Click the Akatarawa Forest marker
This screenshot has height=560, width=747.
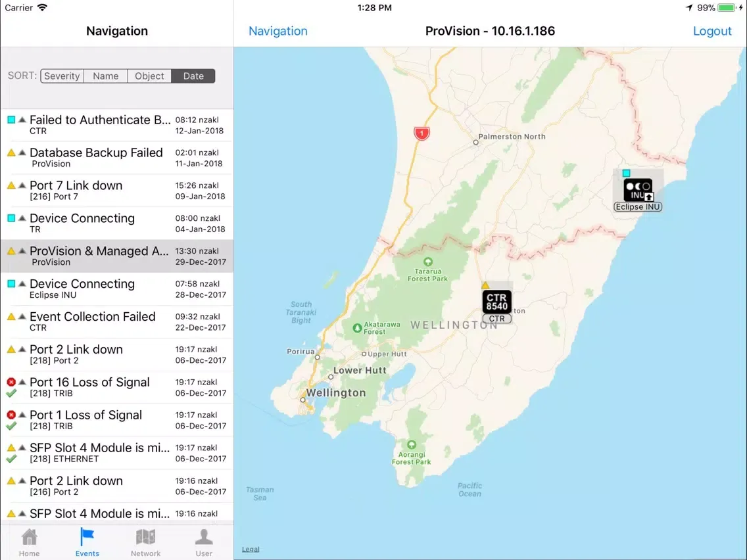[x=357, y=328]
